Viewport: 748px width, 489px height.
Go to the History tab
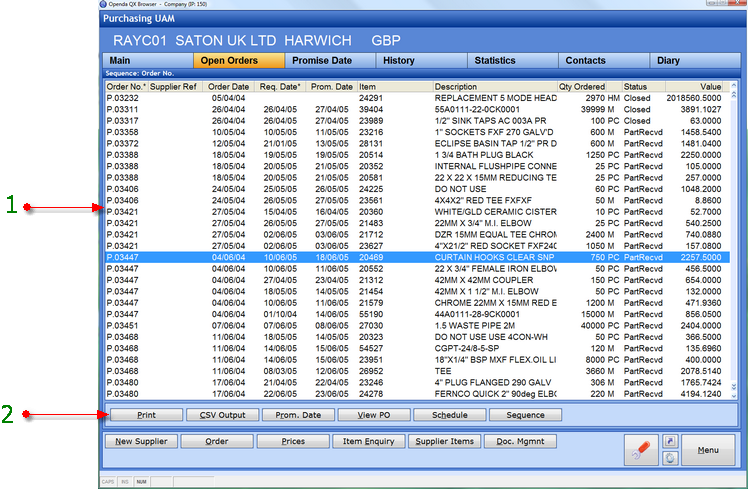pyautogui.click(x=422, y=61)
